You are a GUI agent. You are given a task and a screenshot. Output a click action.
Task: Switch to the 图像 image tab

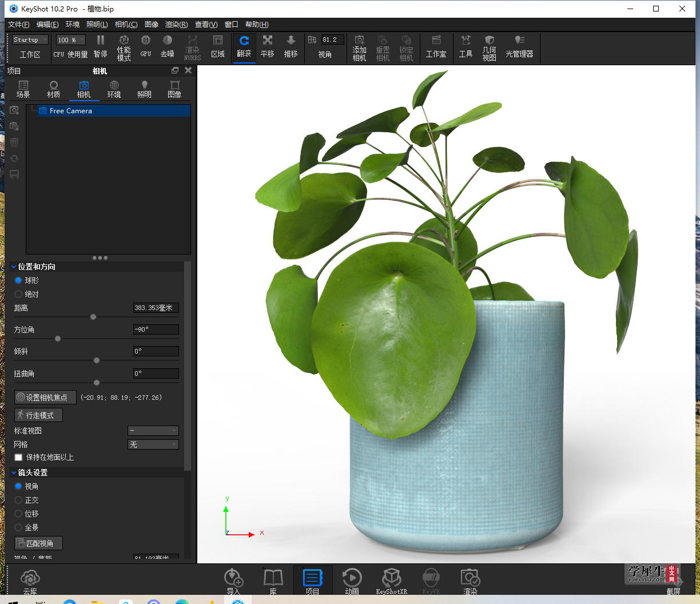pos(174,89)
